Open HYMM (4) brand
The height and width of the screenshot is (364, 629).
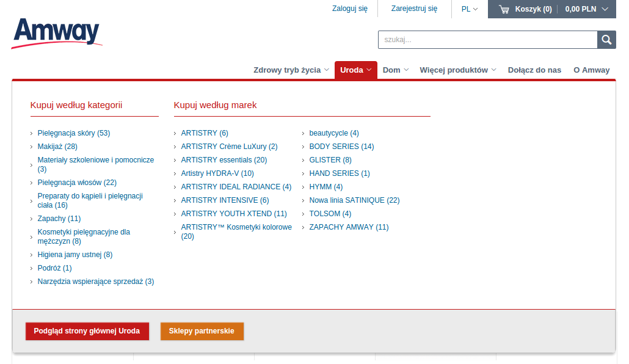(326, 187)
